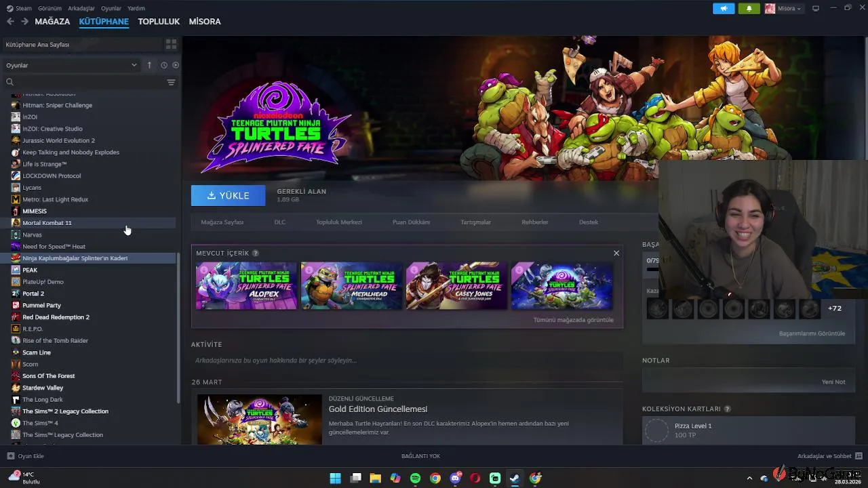Open Task View on taskbar
This screenshot has width=868, height=488.
355,478
